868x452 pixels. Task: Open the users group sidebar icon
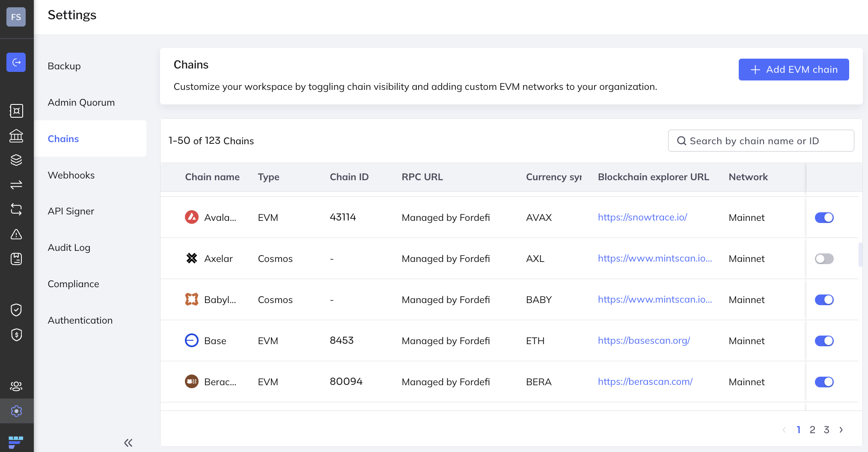click(16, 386)
